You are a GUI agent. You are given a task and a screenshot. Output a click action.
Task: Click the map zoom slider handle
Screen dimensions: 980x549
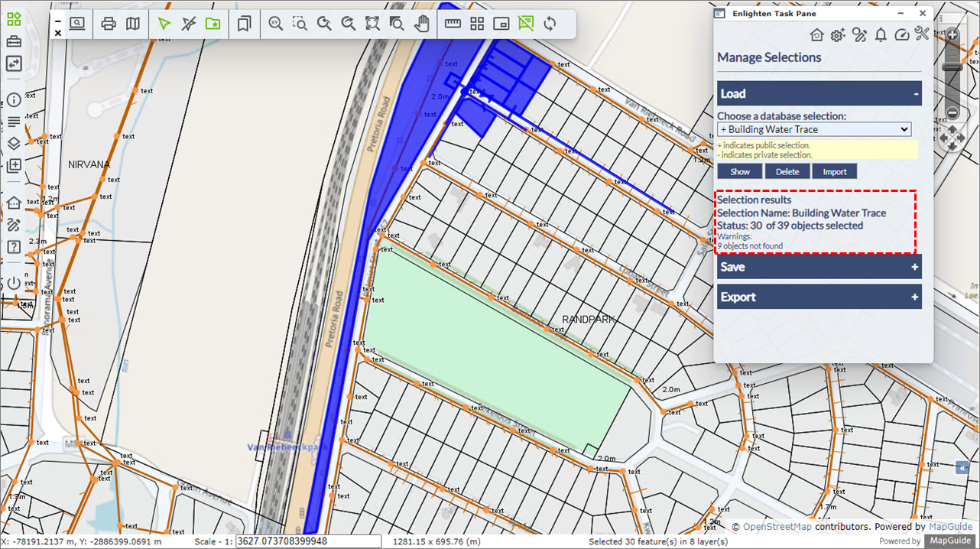(x=952, y=67)
